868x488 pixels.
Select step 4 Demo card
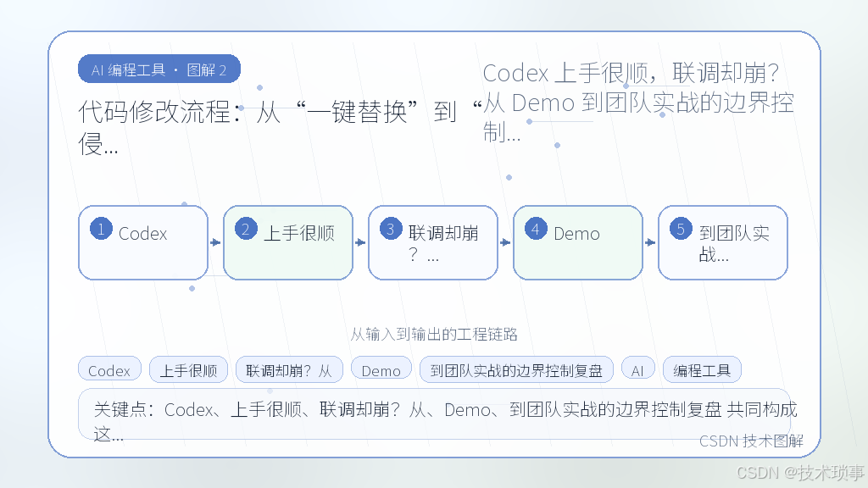pos(578,243)
